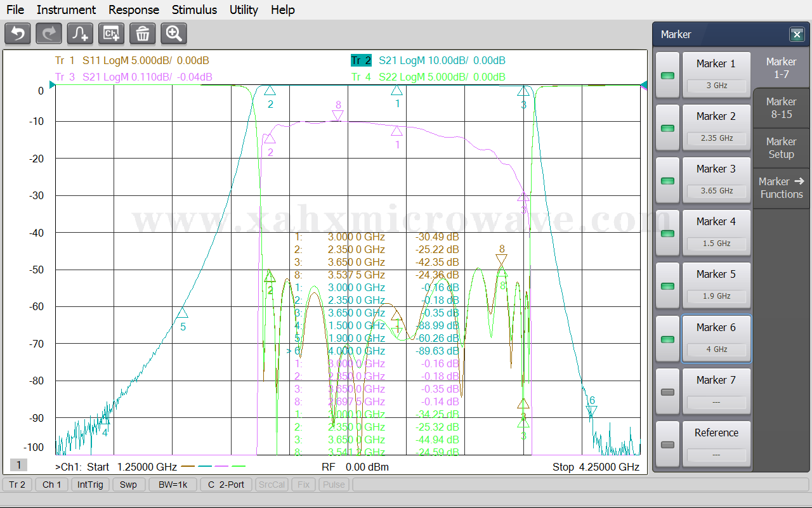Click the Undo arrow toolbar icon
Screen dimensions: 812x508
point(18,34)
